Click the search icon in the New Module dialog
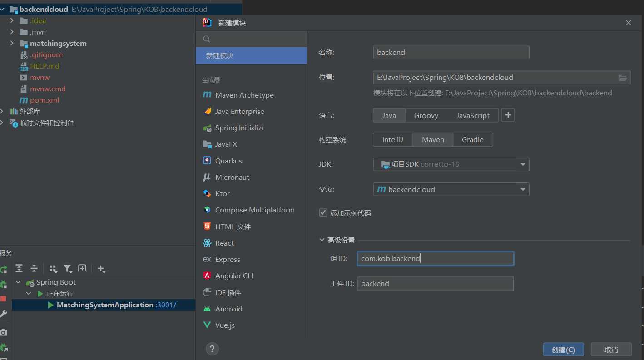Image resolution: width=644 pixels, height=360 pixels. pyautogui.click(x=207, y=39)
